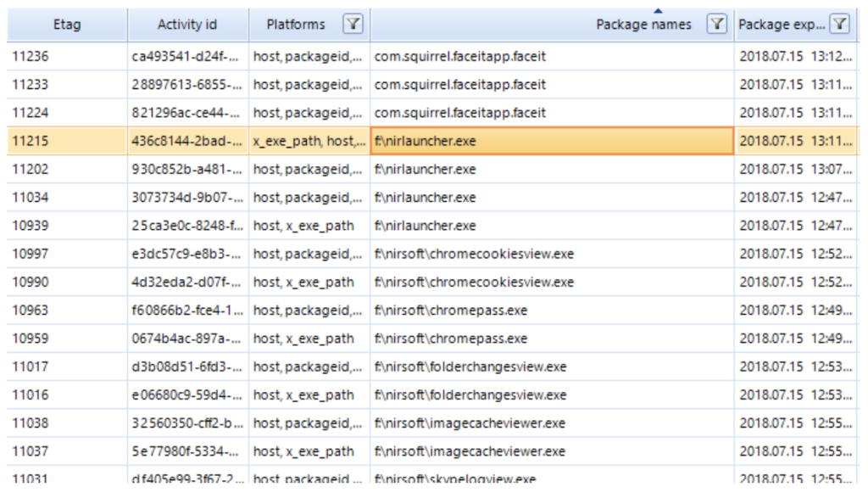Open the Package expiration filter icon
This screenshot has height=498, width=868.
pos(839,25)
